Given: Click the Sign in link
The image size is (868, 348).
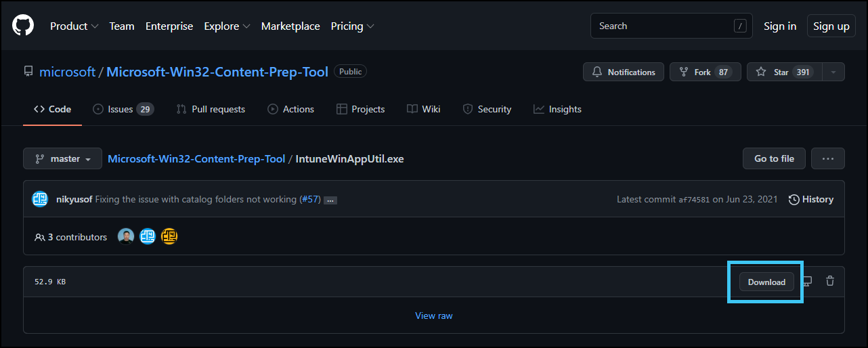Looking at the screenshot, I should coord(780,26).
